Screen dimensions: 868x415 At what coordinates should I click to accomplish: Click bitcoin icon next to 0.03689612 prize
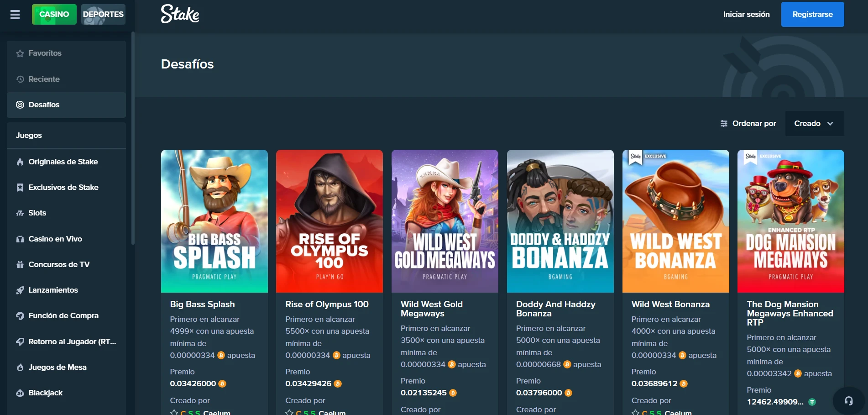pyautogui.click(x=684, y=383)
